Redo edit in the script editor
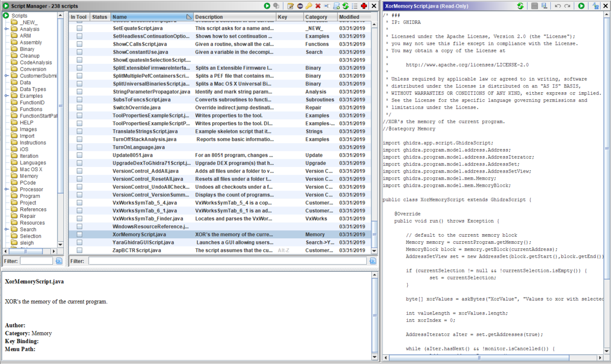The height and width of the screenshot is (364, 611). [567, 6]
